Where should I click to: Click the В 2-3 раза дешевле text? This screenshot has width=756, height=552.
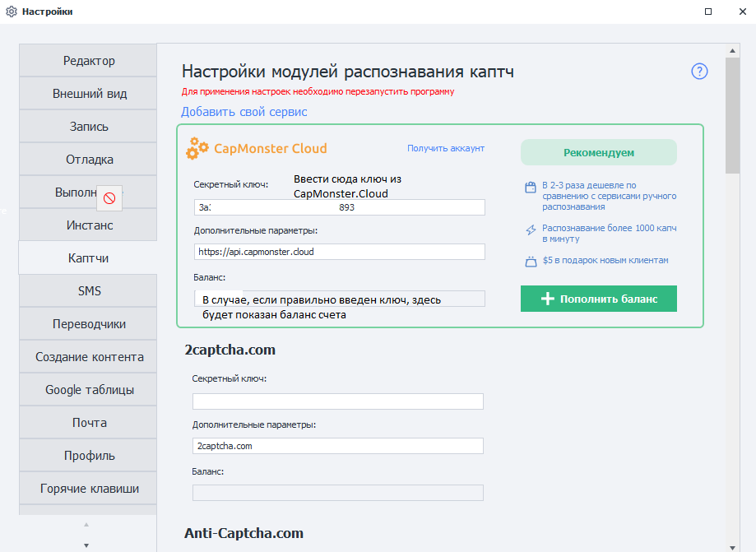[x=609, y=196]
